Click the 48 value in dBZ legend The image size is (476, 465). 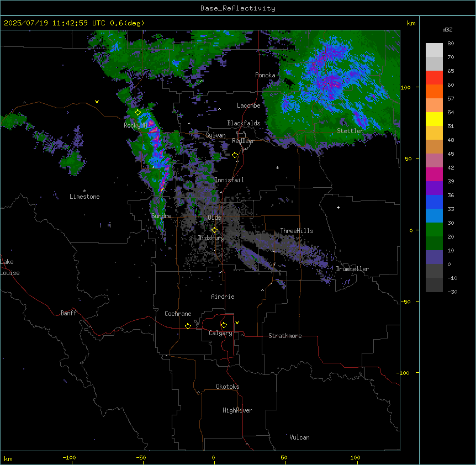coord(451,140)
